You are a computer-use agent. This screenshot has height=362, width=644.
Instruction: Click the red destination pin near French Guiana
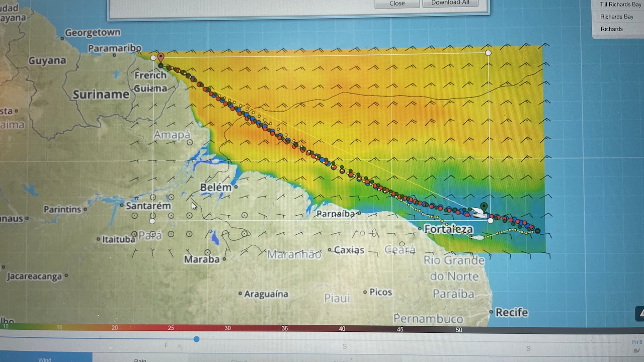coord(160,57)
